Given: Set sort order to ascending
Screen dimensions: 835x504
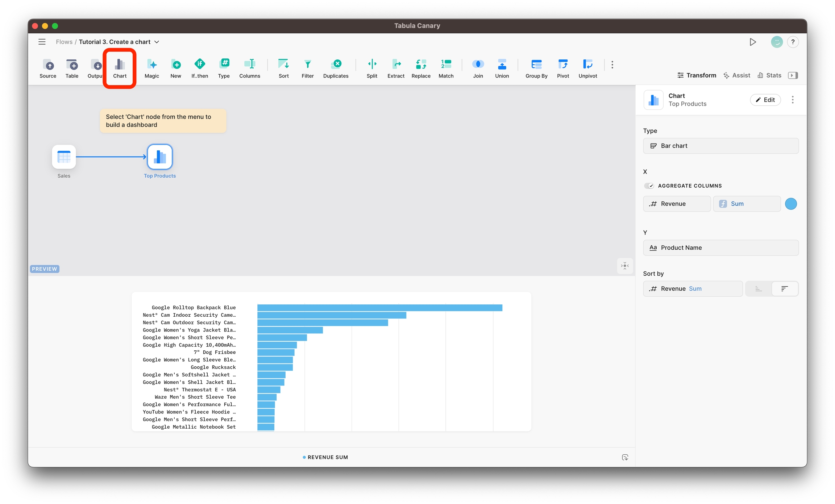Looking at the screenshot, I should [759, 289].
